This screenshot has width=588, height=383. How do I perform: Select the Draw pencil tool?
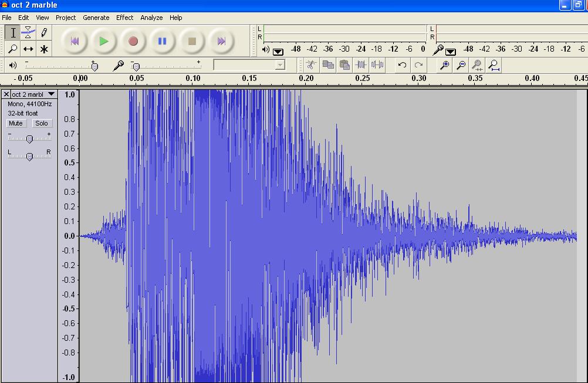[x=44, y=32]
